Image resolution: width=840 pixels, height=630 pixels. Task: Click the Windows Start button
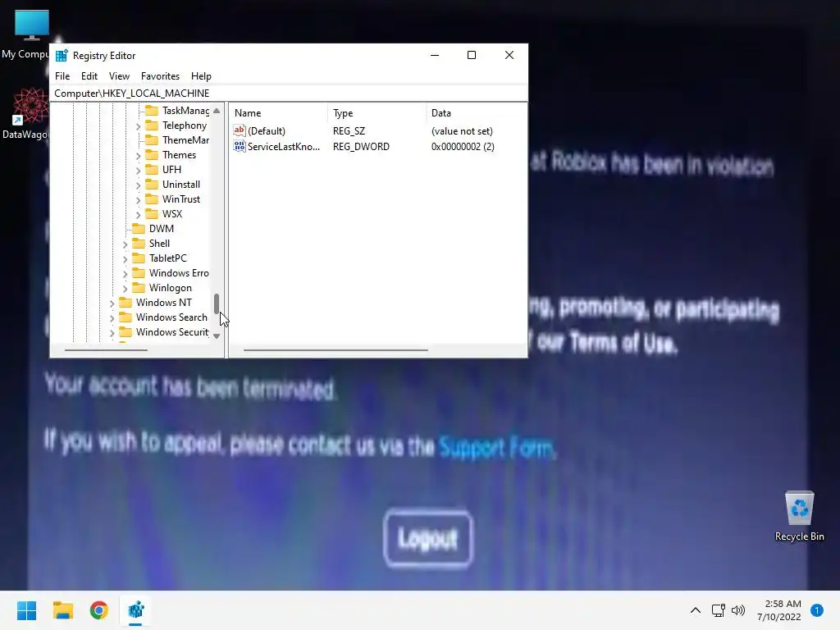pos(26,610)
